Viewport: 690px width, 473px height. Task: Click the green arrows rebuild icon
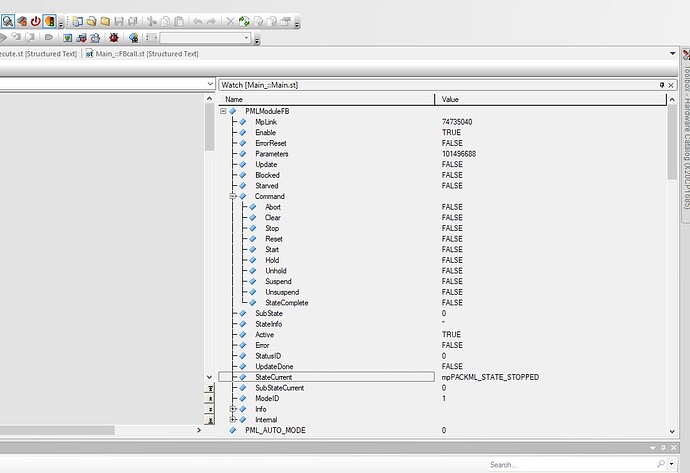click(x=244, y=21)
